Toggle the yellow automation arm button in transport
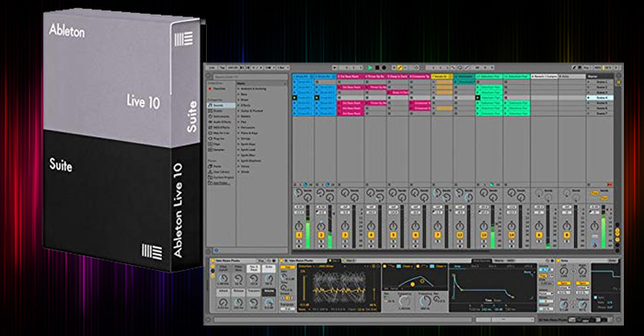 pos(399,67)
